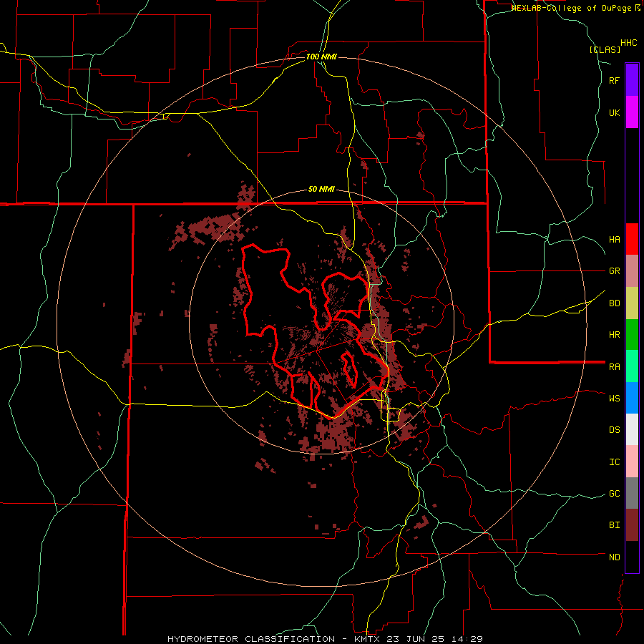Pick the mint green RA legend swatch
644x644 pixels.
coord(632,366)
